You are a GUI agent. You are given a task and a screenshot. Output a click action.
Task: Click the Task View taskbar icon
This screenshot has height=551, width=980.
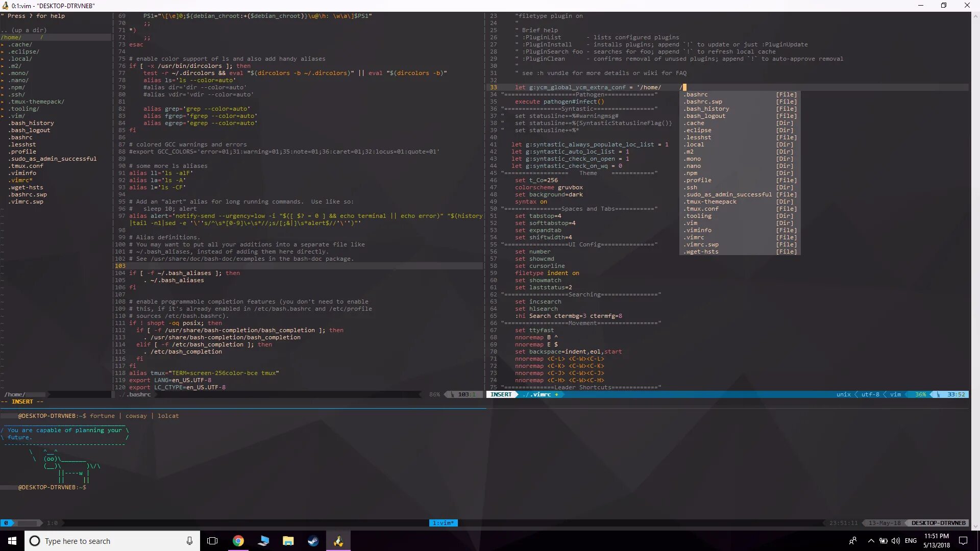click(x=212, y=541)
